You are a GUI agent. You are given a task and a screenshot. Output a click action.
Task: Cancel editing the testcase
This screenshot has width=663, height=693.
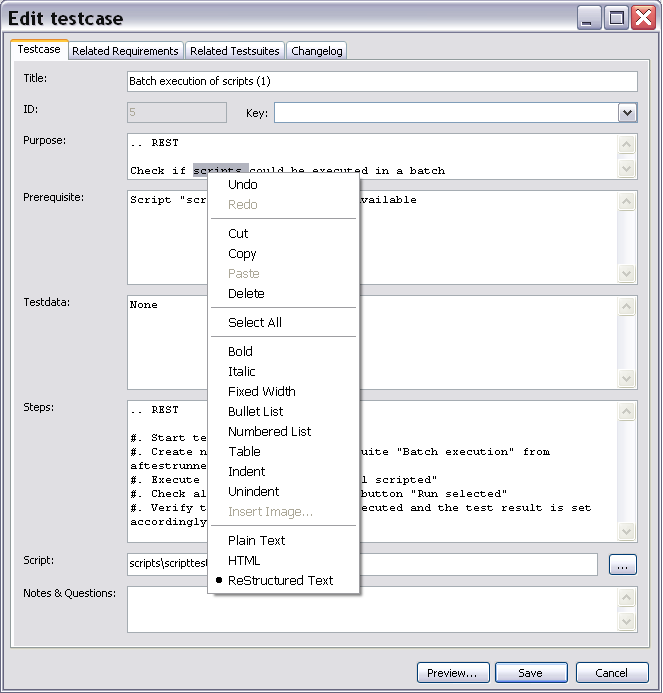coord(612,673)
